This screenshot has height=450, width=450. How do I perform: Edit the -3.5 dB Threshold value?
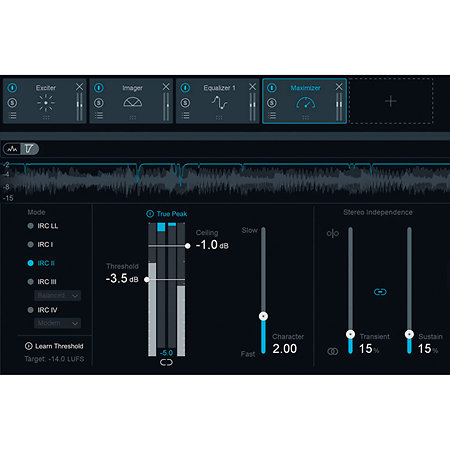tap(122, 278)
